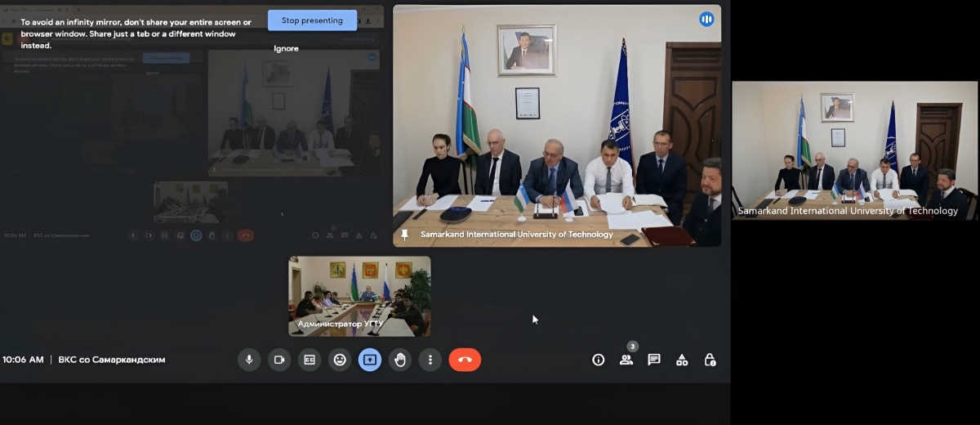Open the Activities panel
This screenshot has height=425, width=980.
coord(682,360)
